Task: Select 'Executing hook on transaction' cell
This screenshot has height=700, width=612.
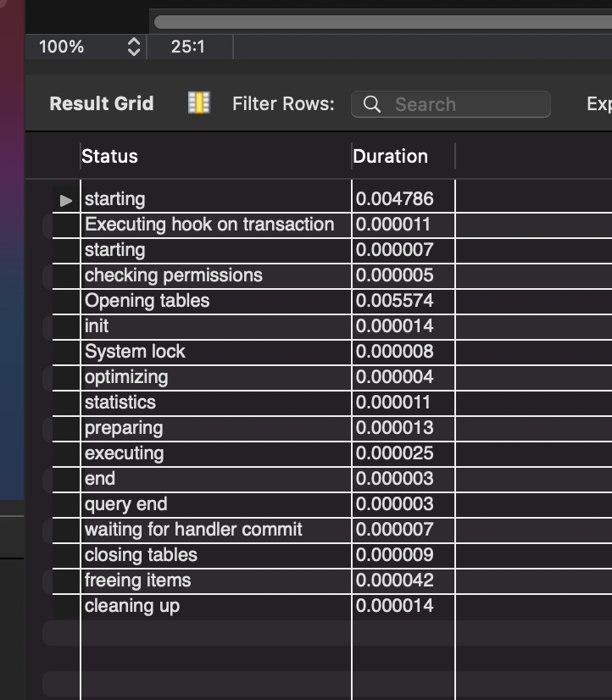Action: pos(216,225)
